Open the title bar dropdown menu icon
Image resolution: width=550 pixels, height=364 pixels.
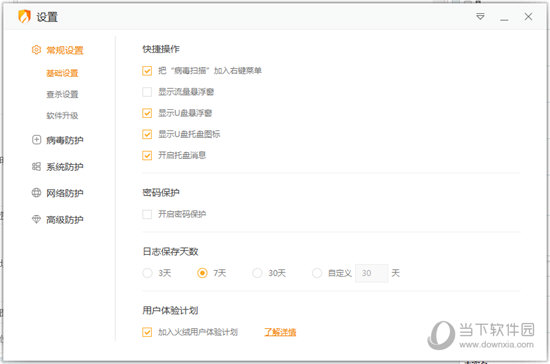coord(480,16)
